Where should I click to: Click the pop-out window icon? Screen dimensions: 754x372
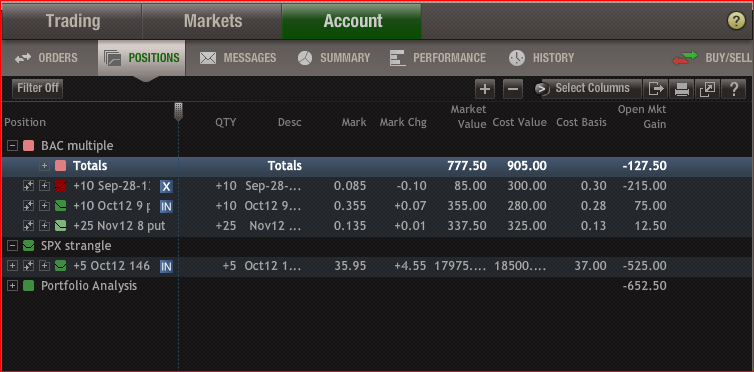click(708, 89)
